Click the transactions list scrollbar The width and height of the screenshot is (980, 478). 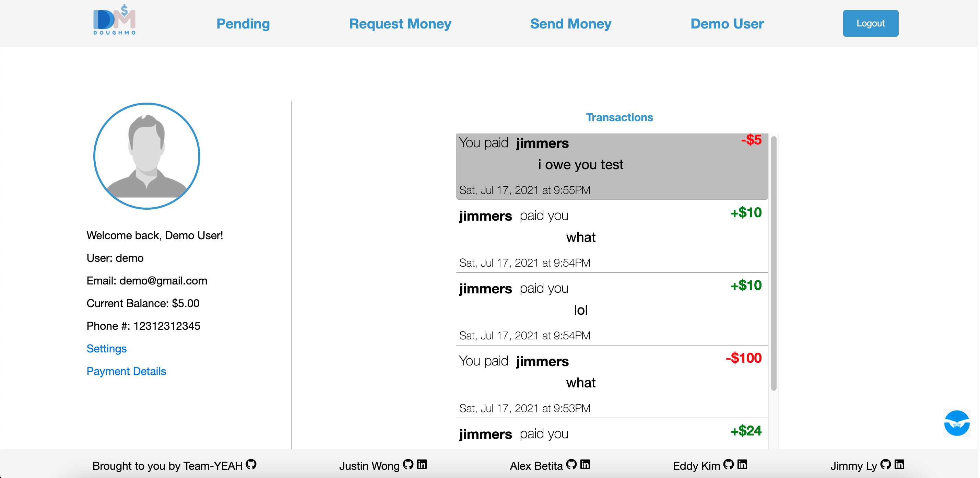click(774, 263)
